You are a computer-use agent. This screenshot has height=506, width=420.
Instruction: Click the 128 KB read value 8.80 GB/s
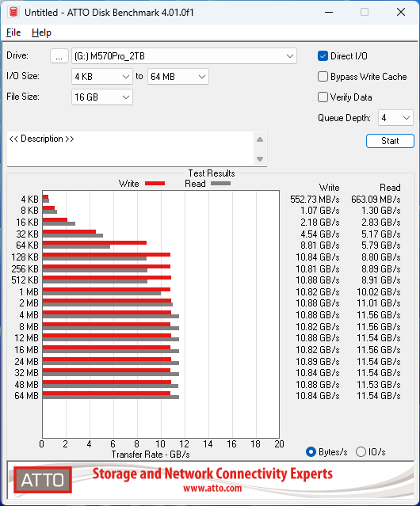(381, 257)
